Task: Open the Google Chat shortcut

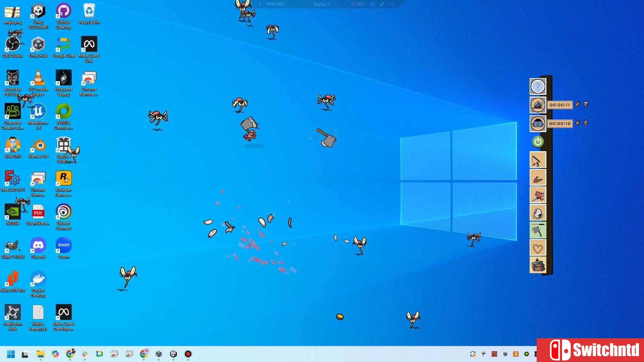Action: coord(63,47)
